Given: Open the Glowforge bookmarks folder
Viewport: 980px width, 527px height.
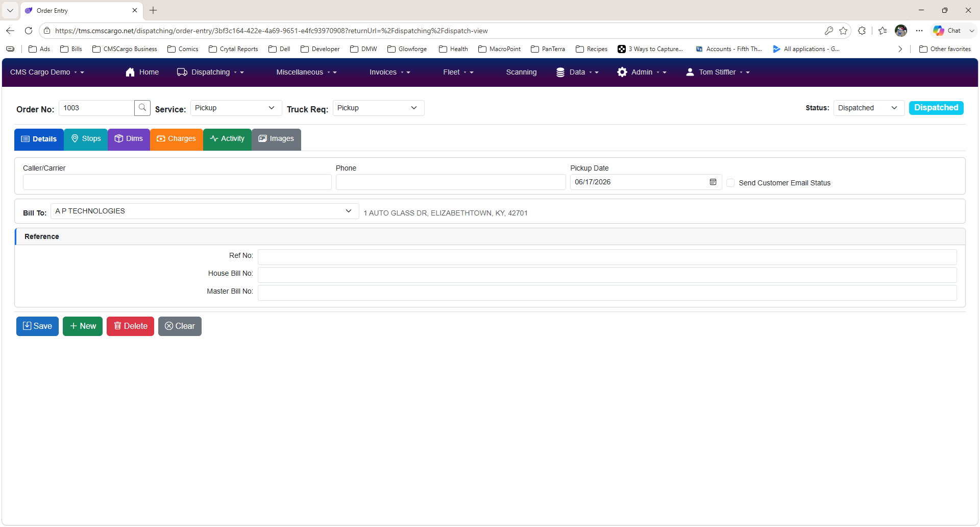Looking at the screenshot, I should click(407, 49).
